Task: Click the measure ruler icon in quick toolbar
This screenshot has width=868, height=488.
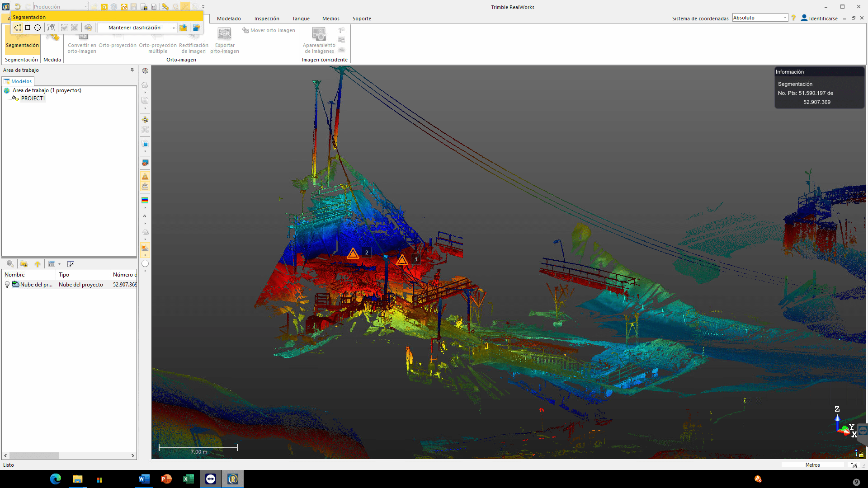Action: pos(165,7)
